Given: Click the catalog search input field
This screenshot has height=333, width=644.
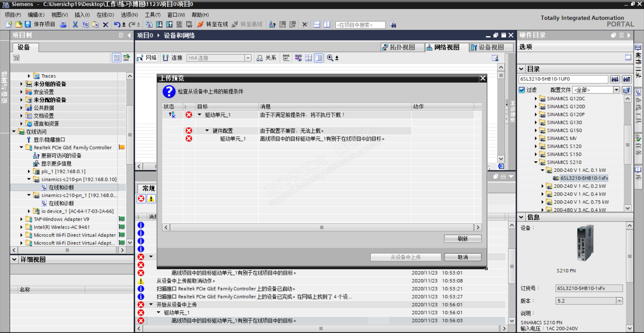Looking at the screenshot, I should point(563,79).
